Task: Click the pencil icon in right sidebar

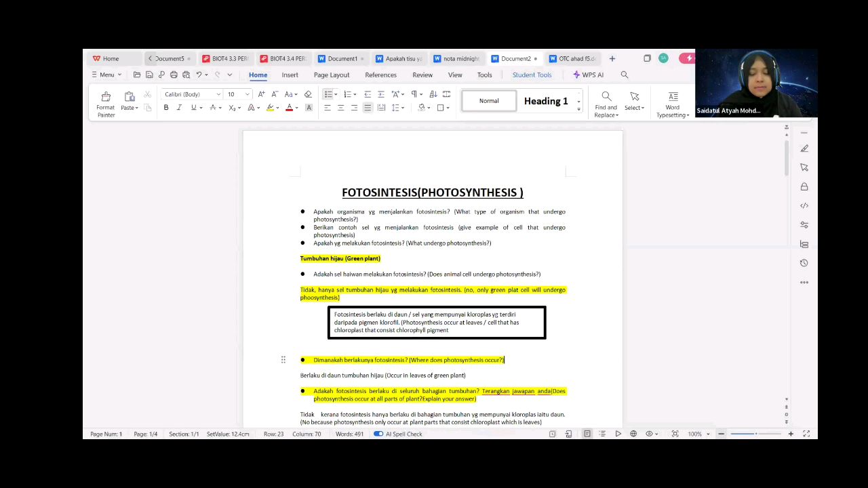Action: pos(804,148)
